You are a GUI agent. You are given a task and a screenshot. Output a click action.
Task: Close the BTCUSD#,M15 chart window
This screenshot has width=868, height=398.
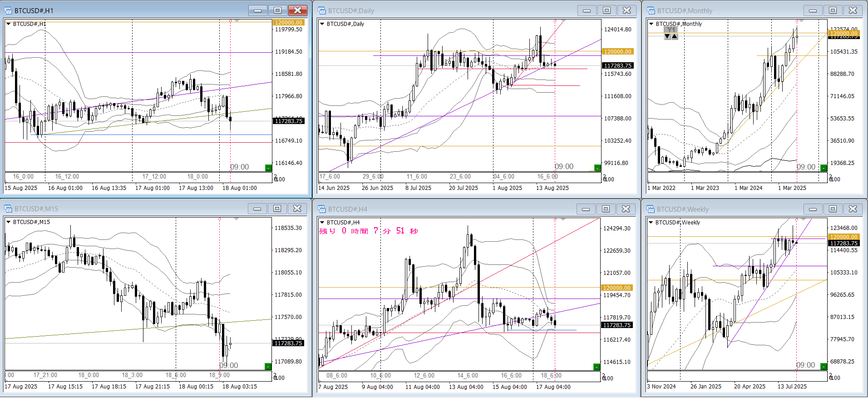coord(297,209)
